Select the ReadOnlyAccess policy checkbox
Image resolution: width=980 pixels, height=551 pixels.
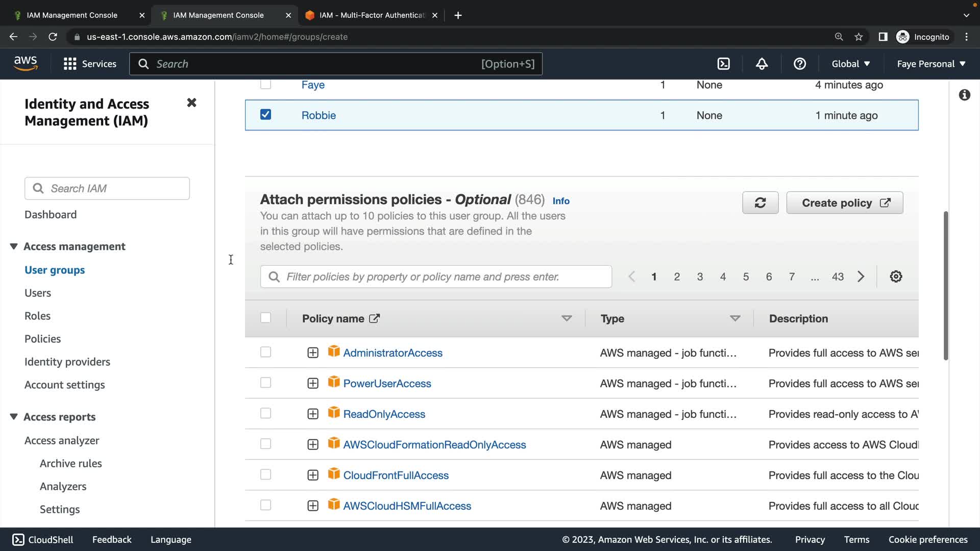pos(265,414)
